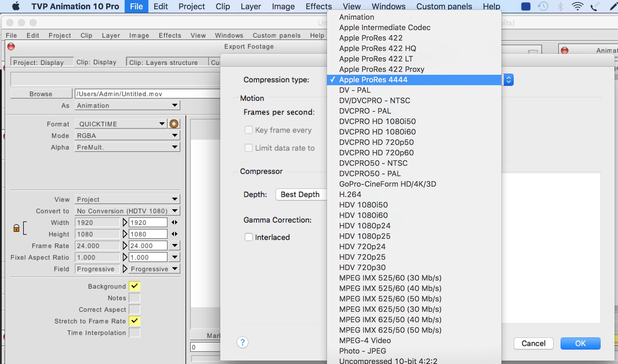Select Animation compression type
Viewport: 618px width, 364px height.
(414, 17)
